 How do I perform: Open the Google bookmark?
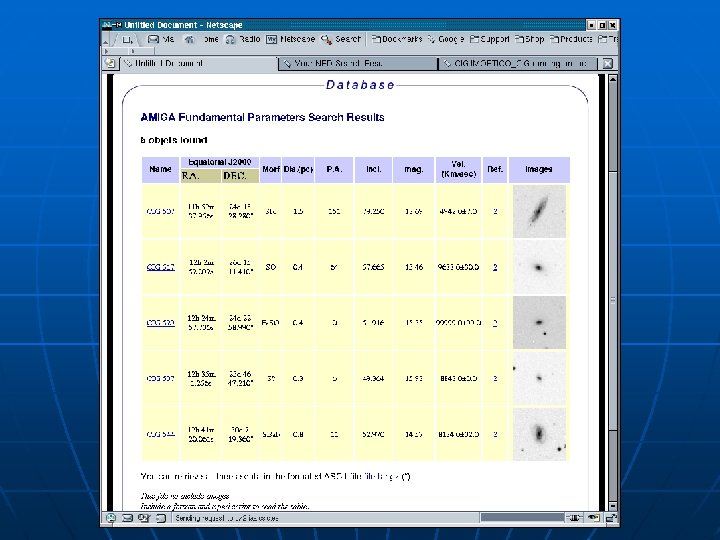[446, 39]
